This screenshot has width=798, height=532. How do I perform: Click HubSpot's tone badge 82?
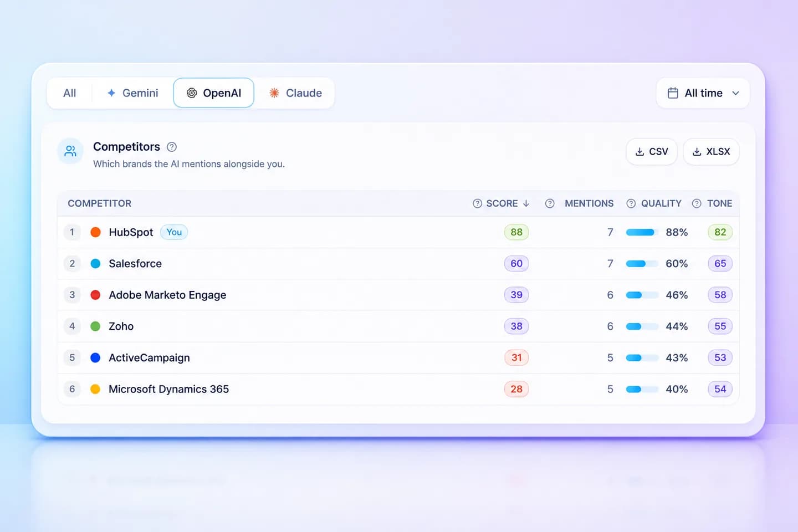tap(720, 232)
